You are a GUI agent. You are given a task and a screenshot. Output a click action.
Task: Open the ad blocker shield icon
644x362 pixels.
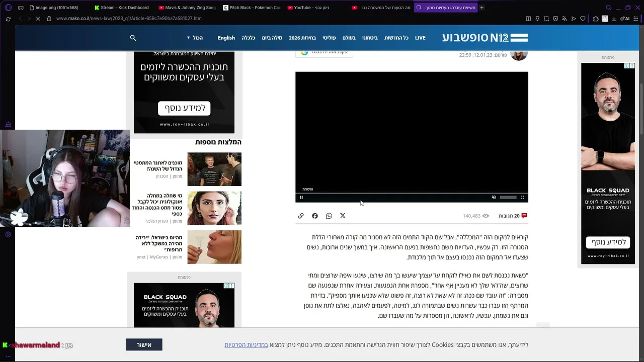[x=555, y=19]
